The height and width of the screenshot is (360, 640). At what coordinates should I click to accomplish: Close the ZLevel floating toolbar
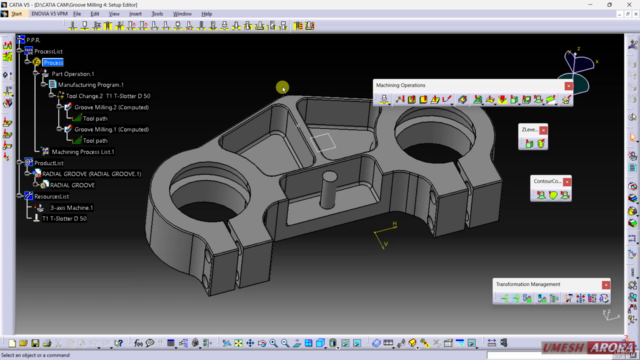pyautogui.click(x=543, y=130)
